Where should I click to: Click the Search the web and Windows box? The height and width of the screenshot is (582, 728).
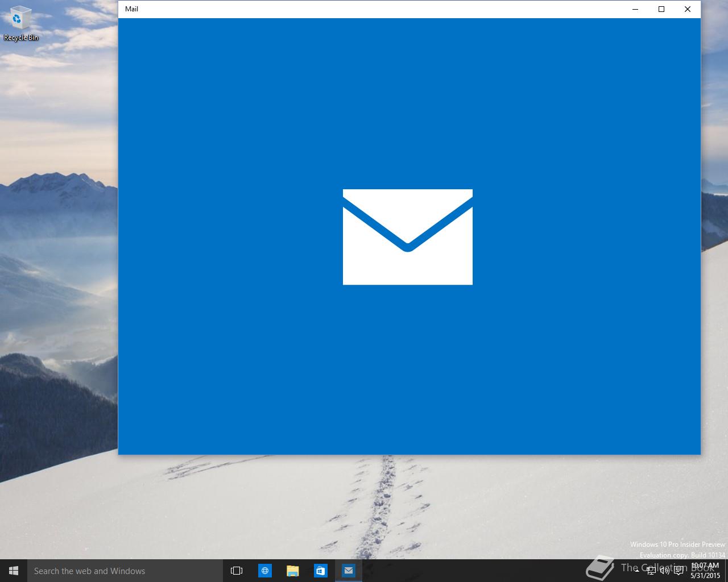click(125, 571)
